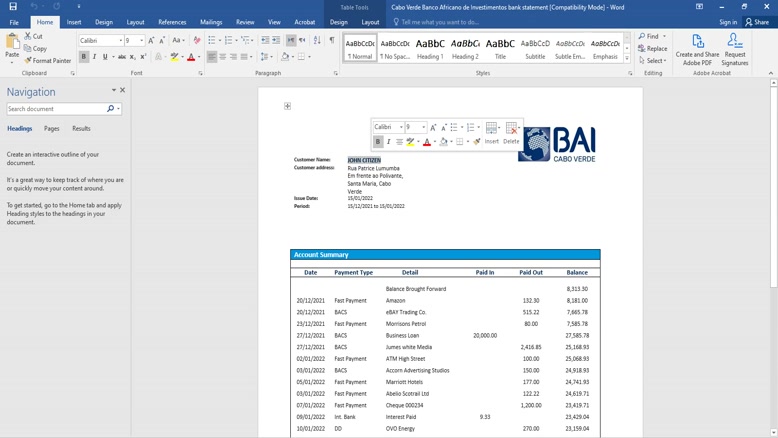Close the Navigation pane
Viewport: 778px width, 438px height.
point(123,90)
